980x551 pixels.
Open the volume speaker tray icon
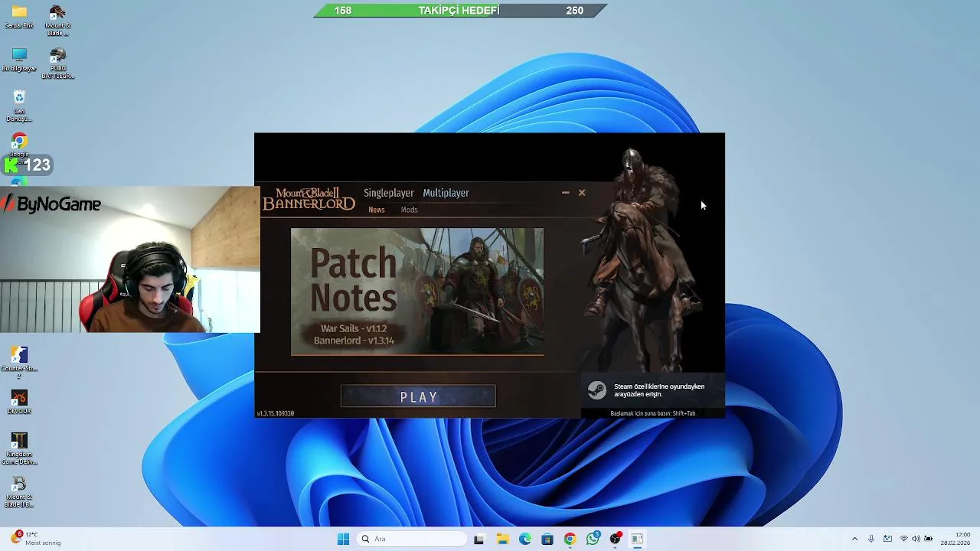click(916, 539)
